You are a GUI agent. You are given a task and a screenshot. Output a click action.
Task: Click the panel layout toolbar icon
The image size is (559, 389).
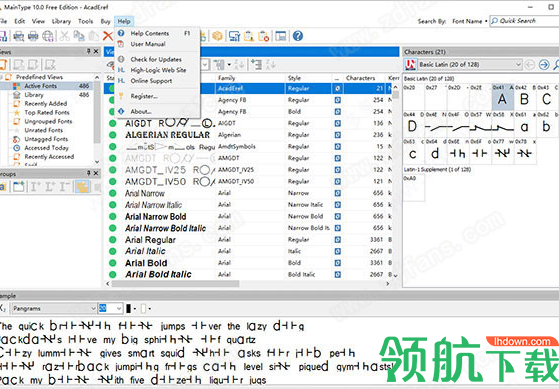pos(281,36)
